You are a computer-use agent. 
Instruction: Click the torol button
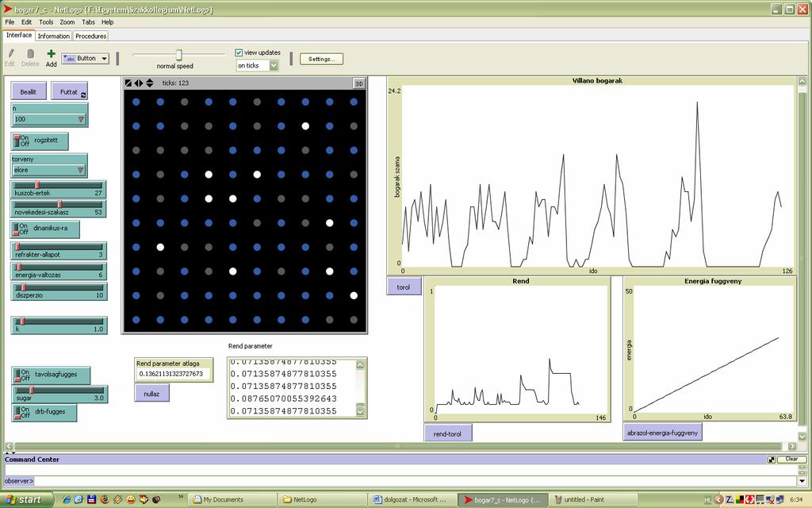click(404, 287)
